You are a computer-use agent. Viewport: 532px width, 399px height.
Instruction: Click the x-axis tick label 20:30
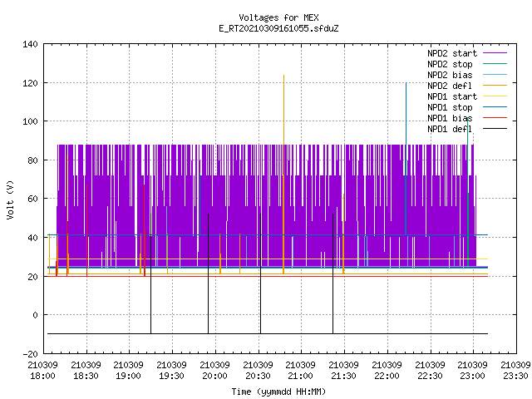(258, 376)
